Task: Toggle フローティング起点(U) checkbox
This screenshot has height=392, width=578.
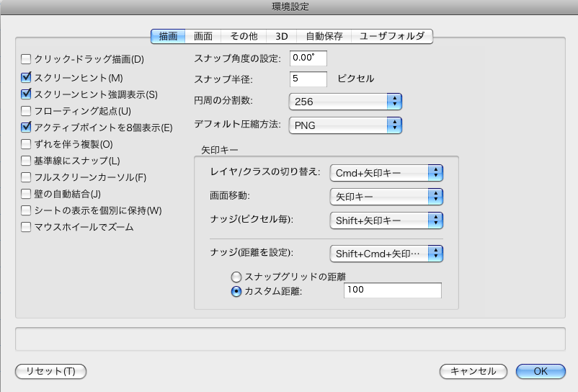Action: [27, 111]
